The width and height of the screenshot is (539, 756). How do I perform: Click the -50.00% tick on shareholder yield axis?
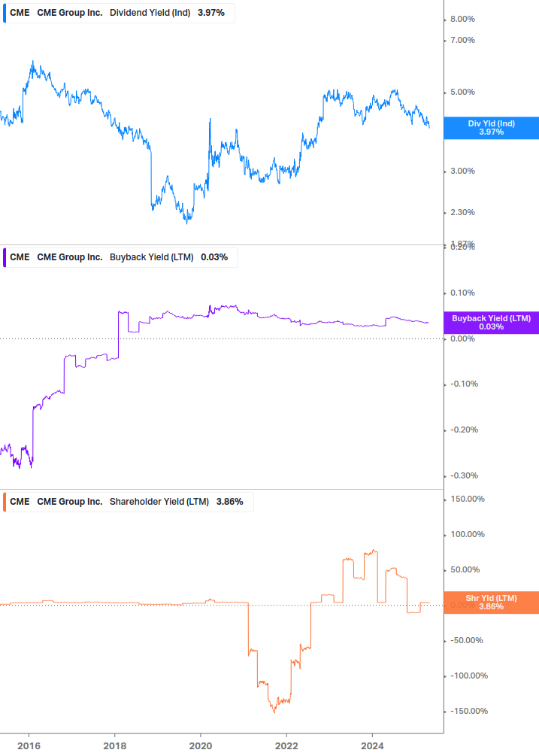466,641
